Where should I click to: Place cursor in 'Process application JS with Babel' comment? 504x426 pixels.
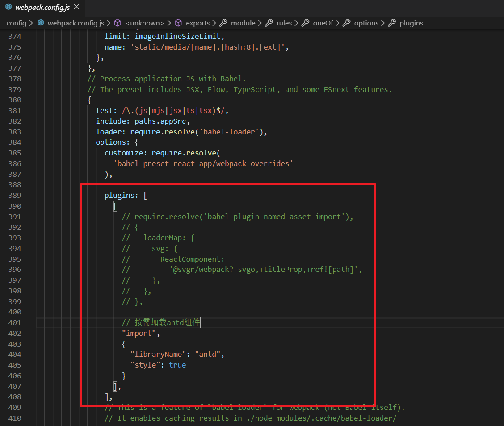167,79
